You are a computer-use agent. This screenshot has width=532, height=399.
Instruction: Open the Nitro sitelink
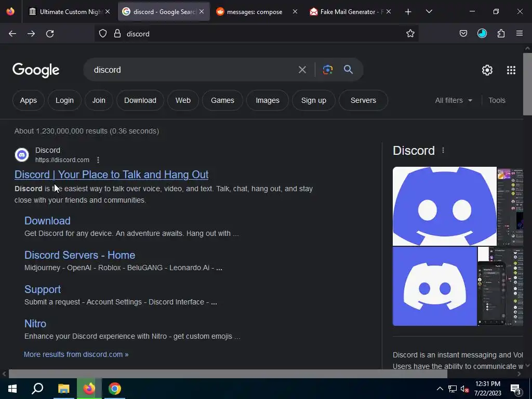coord(35,324)
